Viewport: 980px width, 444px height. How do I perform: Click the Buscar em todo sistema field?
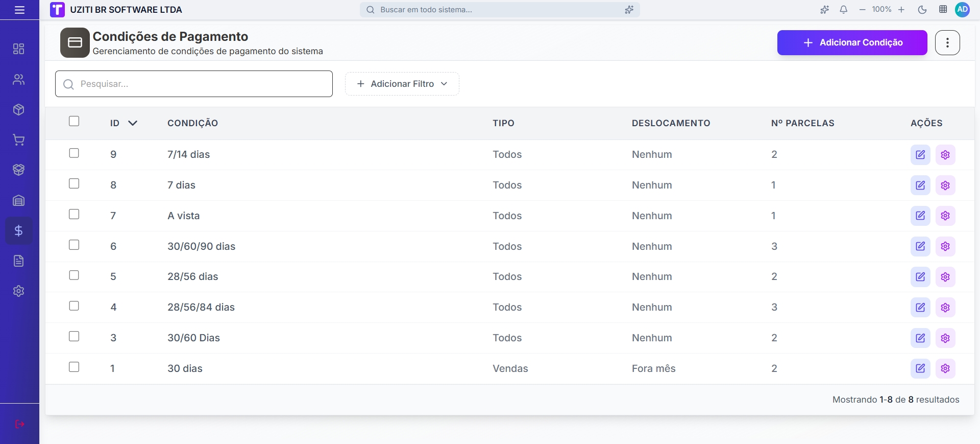pos(500,10)
